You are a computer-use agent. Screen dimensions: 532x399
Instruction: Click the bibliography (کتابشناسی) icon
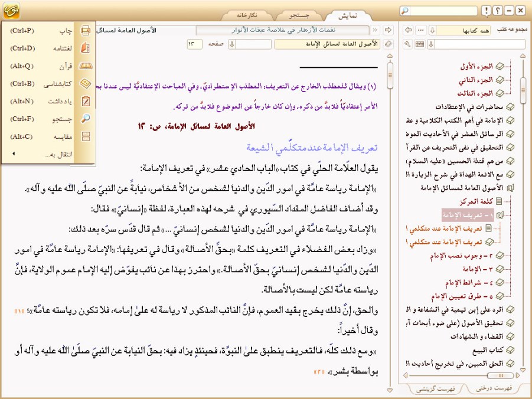(86, 83)
